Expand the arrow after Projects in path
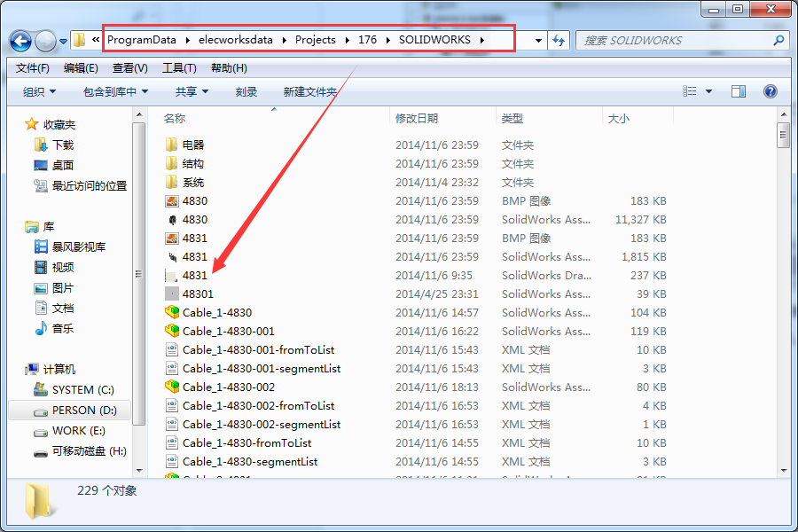This screenshot has height=532, width=798. [x=347, y=40]
